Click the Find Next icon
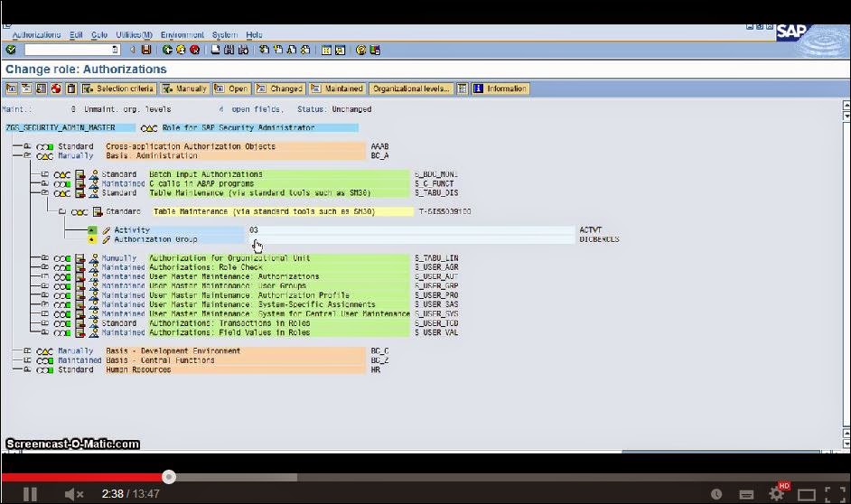851x504 pixels. click(x=243, y=50)
